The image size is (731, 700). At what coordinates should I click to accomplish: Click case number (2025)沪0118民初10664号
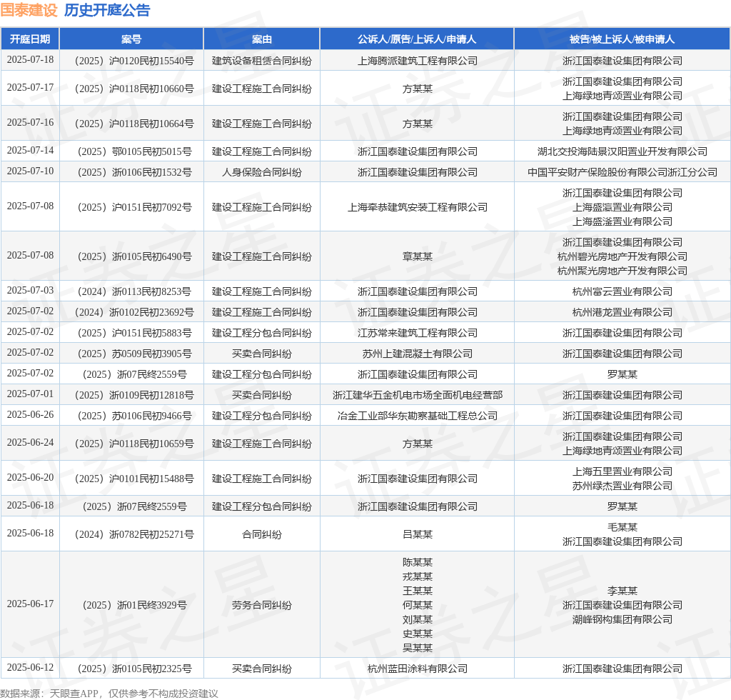134,124
